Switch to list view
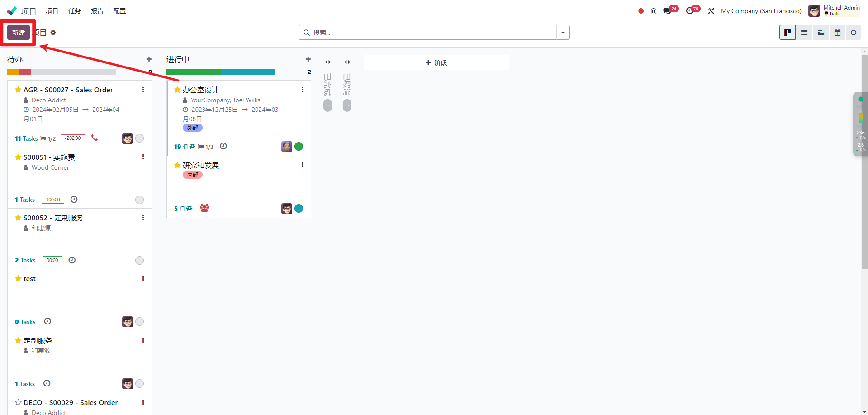Image resolution: width=868 pixels, height=415 pixels. (804, 33)
